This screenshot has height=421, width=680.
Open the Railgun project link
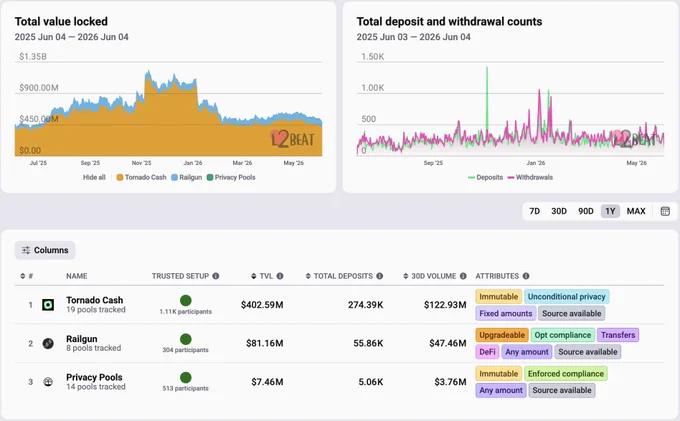[82, 339]
